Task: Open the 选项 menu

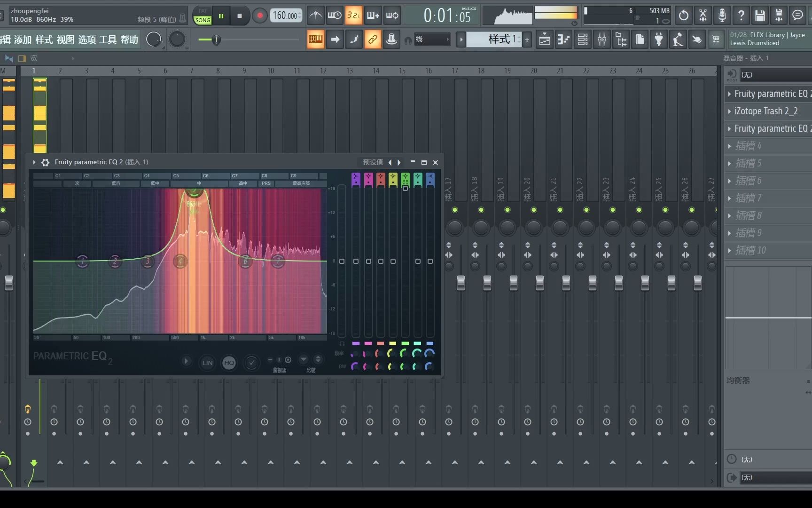Action: pos(87,40)
